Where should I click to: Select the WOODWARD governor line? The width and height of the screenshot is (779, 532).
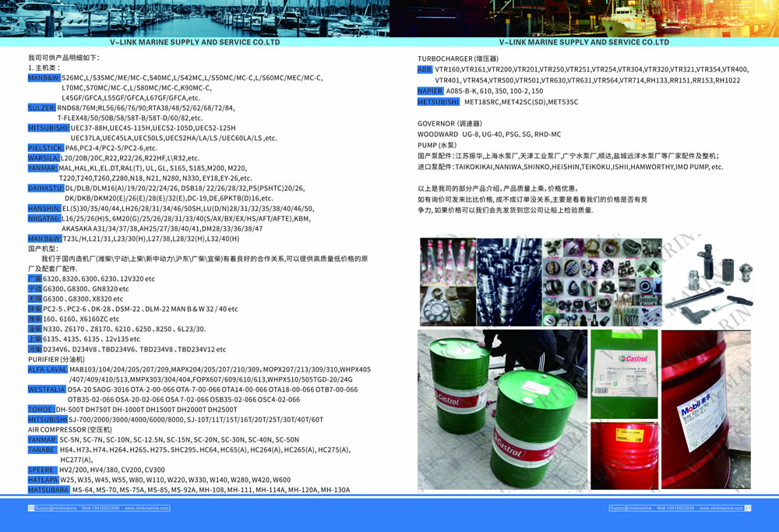(x=489, y=135)
